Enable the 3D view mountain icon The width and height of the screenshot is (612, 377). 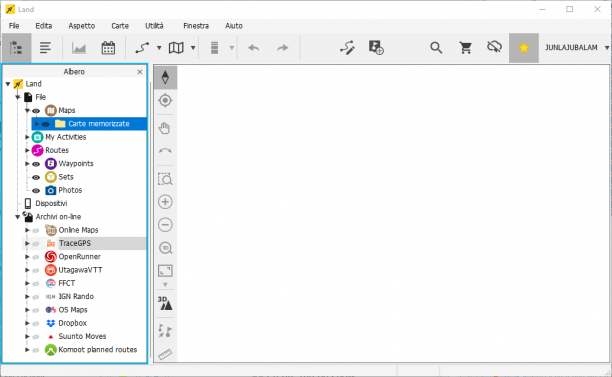165,303
